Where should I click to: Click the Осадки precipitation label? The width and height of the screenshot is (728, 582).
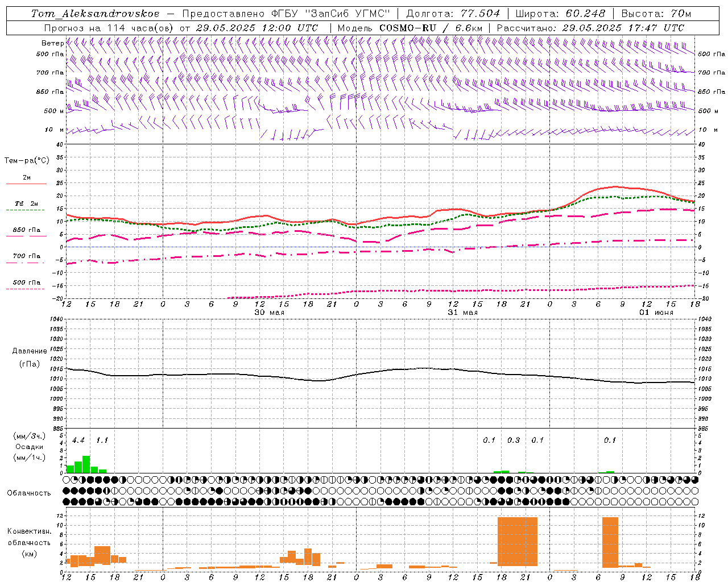pos(29,447)
